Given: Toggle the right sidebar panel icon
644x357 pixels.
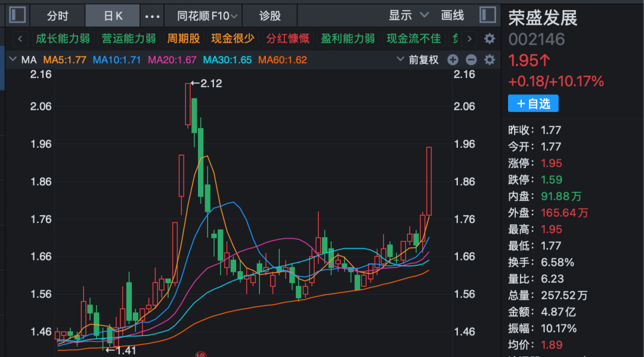Looking at the screenshot, I should coord(487,15).
